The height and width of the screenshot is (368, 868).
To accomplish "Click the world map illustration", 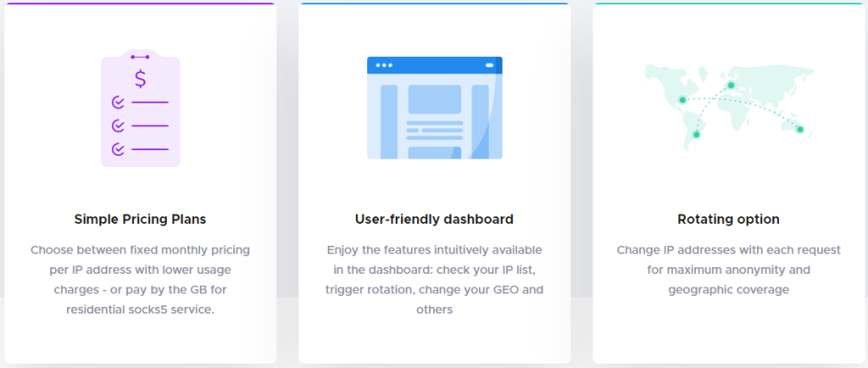I will (728, 106).
